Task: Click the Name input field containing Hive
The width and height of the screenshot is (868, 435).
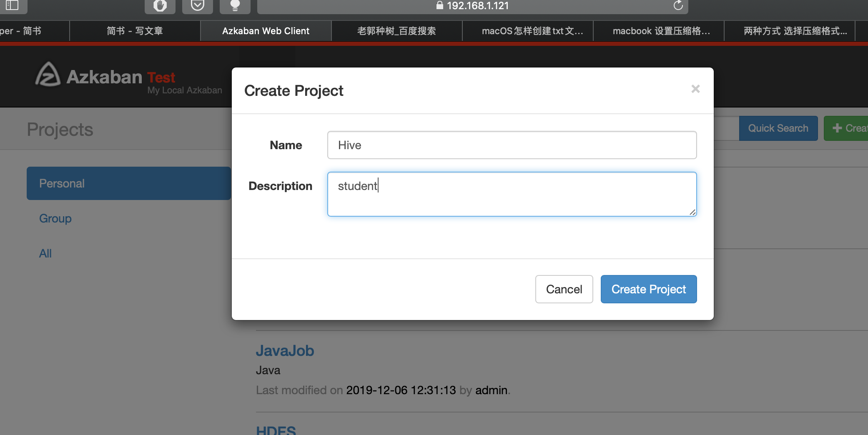Action: coord(512,145)
